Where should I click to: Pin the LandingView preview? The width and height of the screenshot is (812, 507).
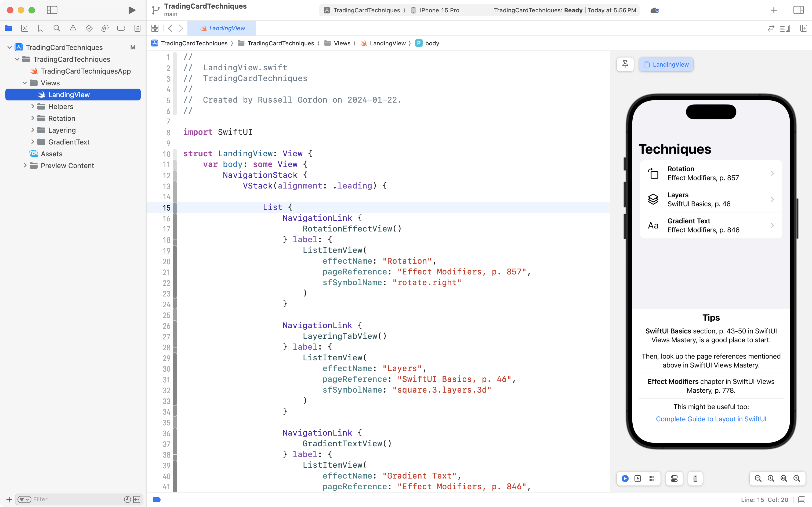click(x=625, y=64)
